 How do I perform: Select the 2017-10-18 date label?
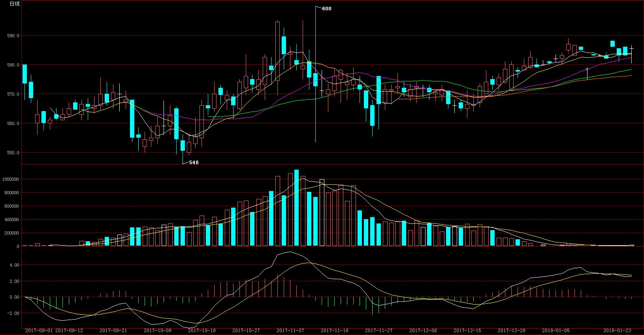[202, 330]
